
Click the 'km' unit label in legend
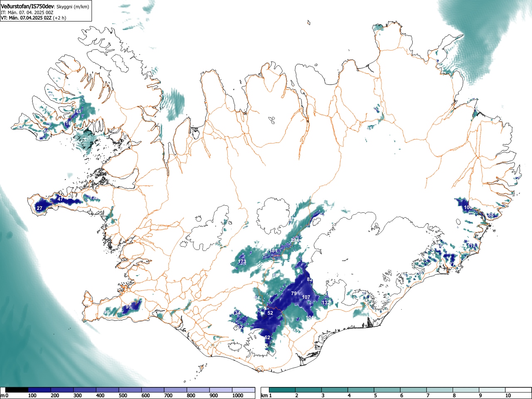point(264,396)
